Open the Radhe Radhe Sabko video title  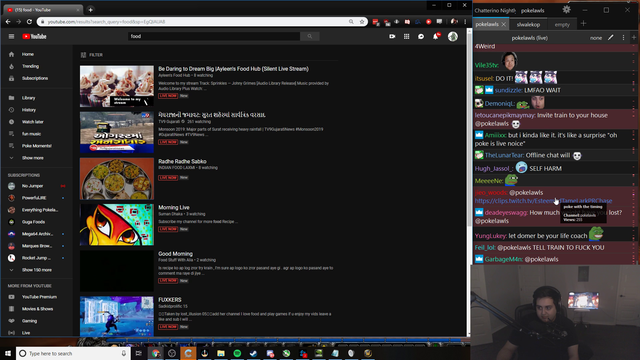[x=182, y=161]
